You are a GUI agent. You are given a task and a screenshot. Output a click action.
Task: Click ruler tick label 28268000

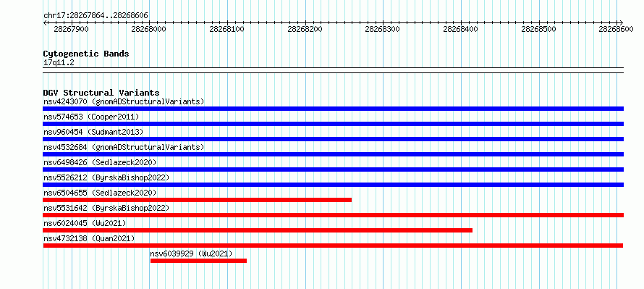[148, 29]
